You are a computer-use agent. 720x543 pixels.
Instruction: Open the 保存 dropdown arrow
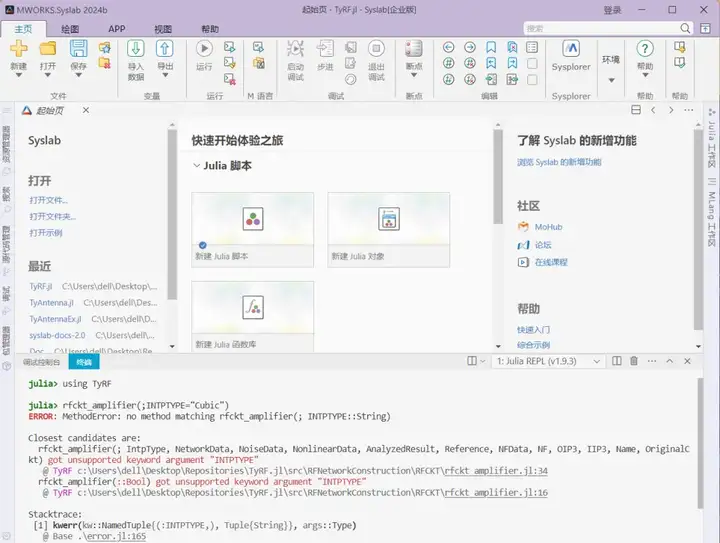79,75
